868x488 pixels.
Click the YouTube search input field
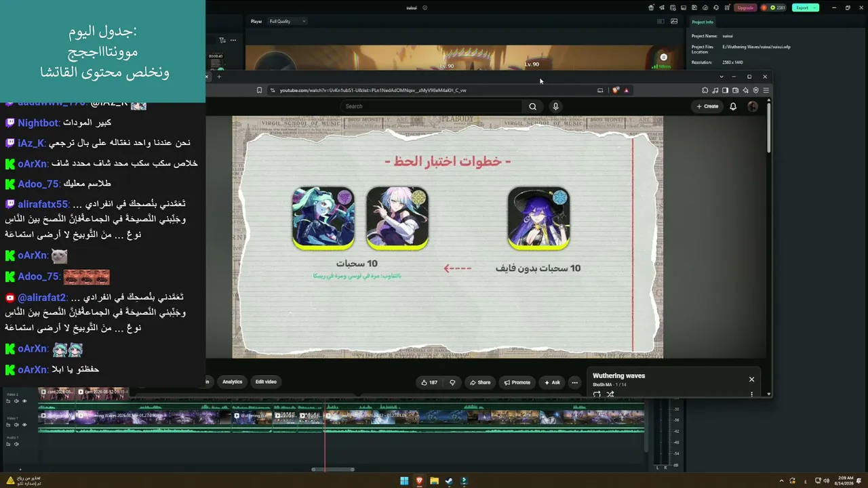(431, 106)
